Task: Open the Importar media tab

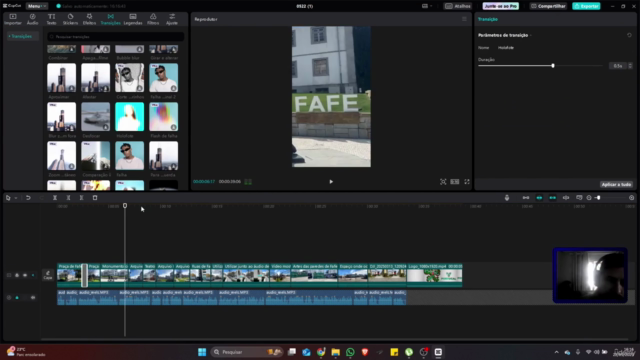Action: coord(13,19)
